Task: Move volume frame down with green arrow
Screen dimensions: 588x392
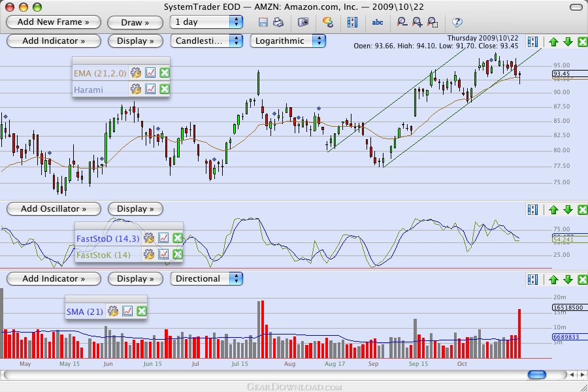Action: [x=568, y=279]
